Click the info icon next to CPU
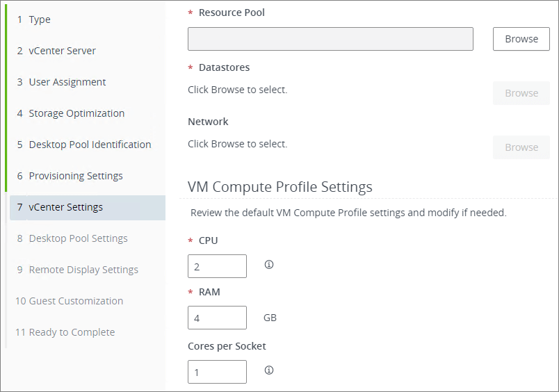 tap(269, 265)
